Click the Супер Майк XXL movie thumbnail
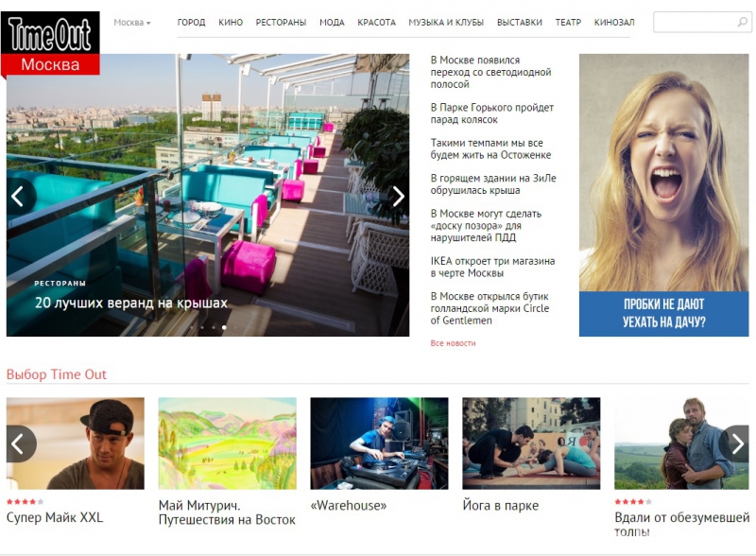This screenshot has height=556, width=756. (76, 443)
